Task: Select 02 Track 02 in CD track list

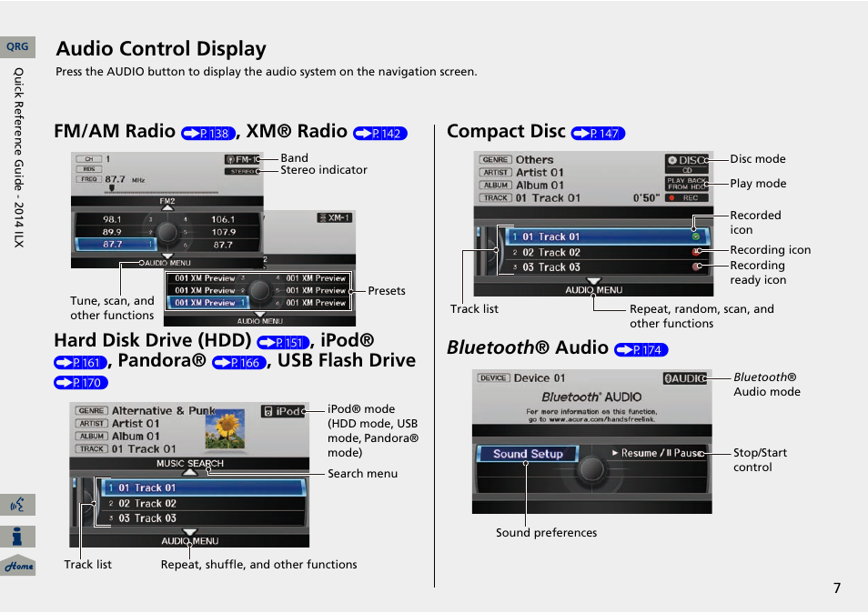Action: pos(607,252)
